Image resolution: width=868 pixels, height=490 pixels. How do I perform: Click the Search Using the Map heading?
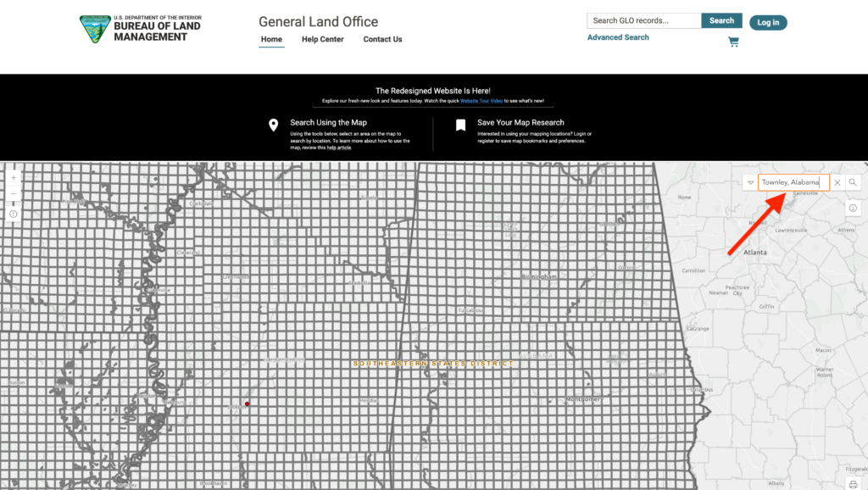[328, 122]
